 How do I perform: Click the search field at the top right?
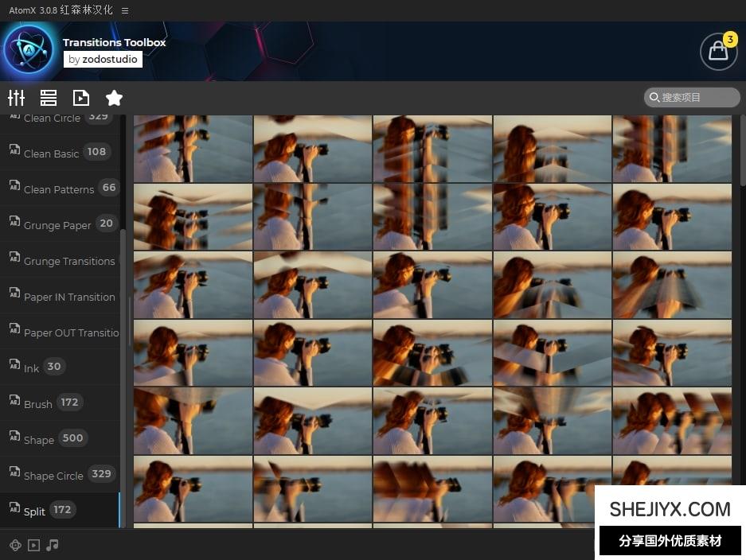[693, 97]
